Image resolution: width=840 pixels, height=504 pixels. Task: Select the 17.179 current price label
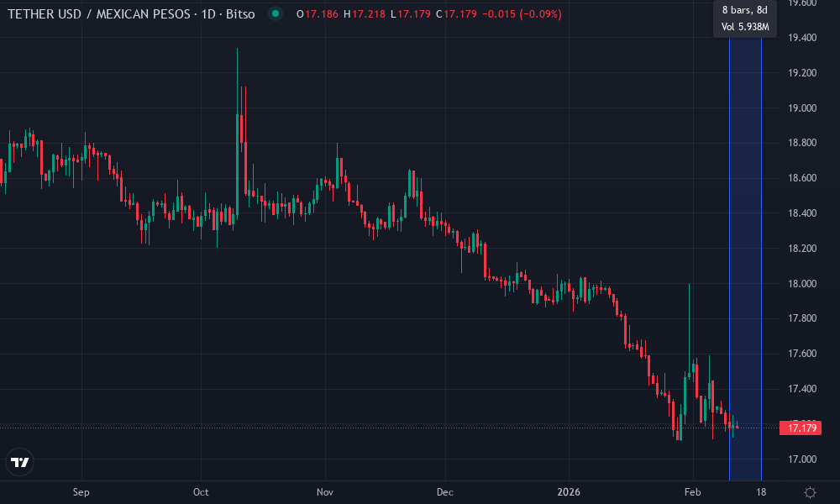(802, 428)
